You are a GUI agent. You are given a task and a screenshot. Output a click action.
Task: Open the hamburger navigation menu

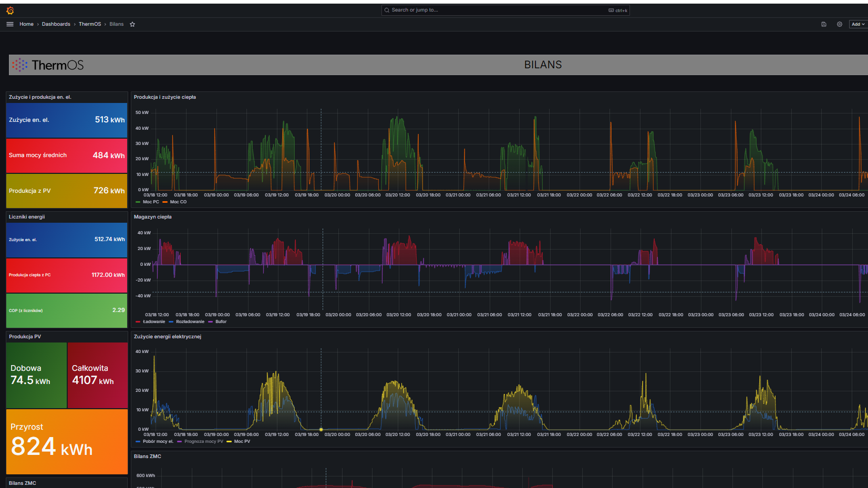click(x=10, y=24)
